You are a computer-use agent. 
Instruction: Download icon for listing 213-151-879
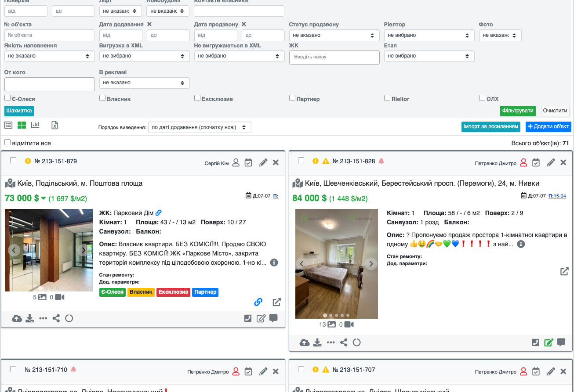coord(29,318)
